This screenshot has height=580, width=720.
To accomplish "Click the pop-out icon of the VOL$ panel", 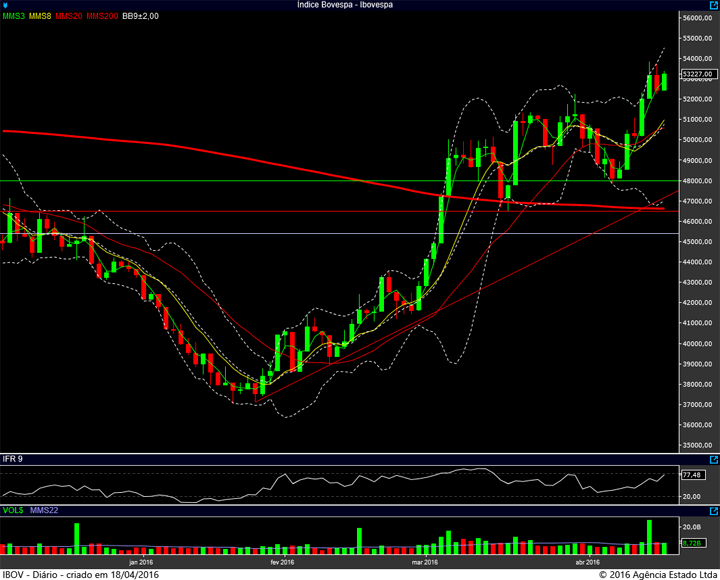I will pos(714,511).
